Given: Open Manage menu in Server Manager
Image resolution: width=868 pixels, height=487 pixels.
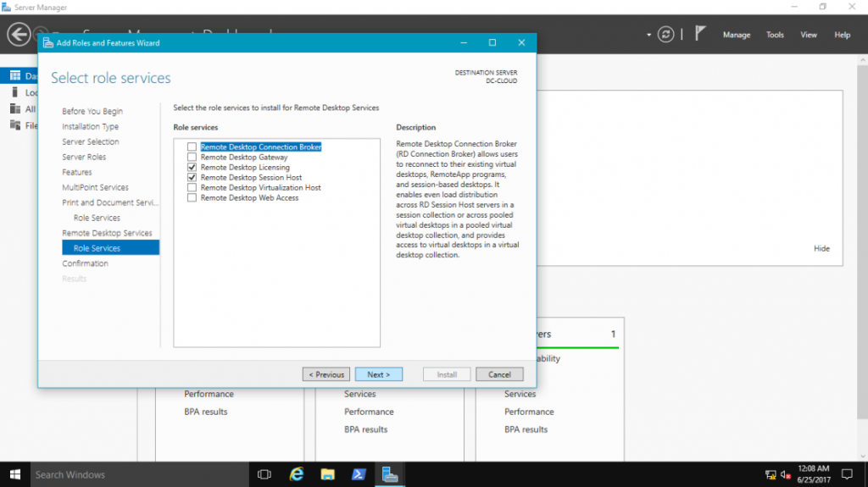Looking at the screenshot, I should pyautogui.click(x=737, y=35).
